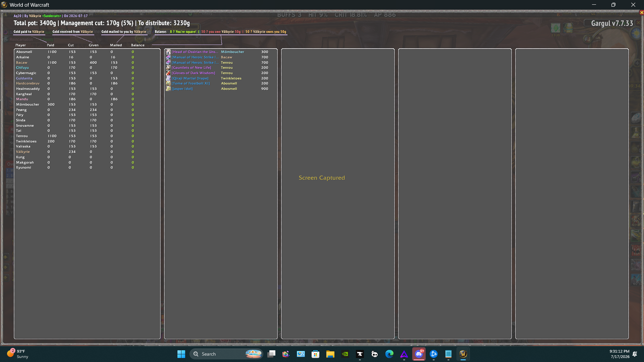This screenshot has height=362, width=644.
Task: Click the Qiraji Martial Drape item link
Action: (x=190, y=78)
